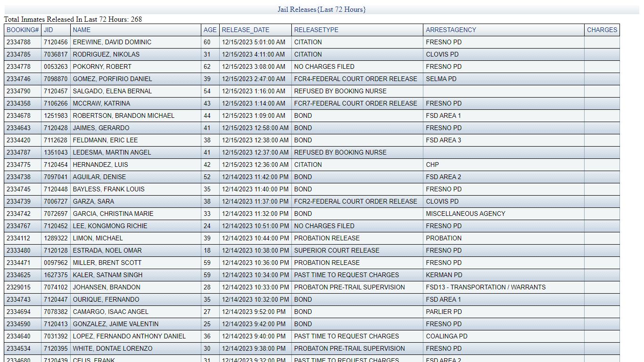Click the Jail Releases {Last 72 Hours} title
This screenshot has width=644, height=362.
pos(322,9)
